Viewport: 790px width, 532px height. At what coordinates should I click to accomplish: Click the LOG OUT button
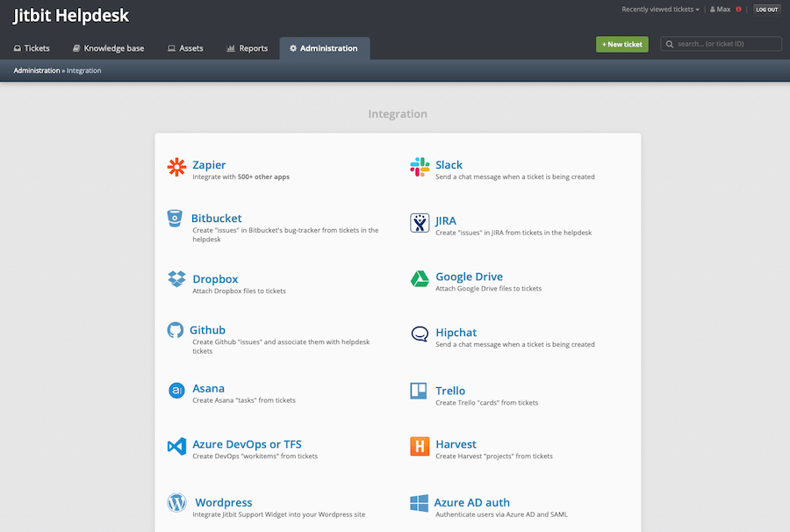point(767,10)
